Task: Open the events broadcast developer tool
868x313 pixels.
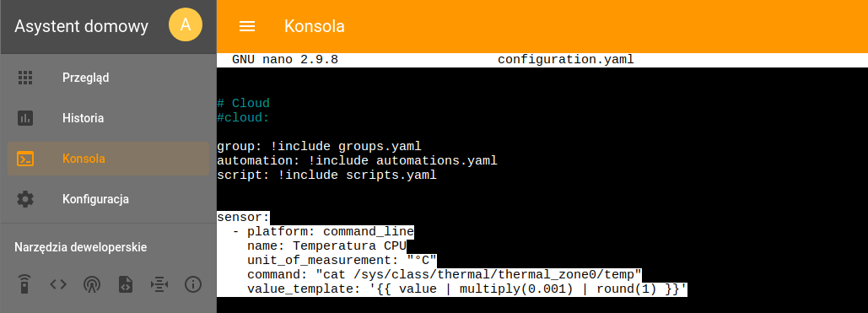Action: pos(92,285)
